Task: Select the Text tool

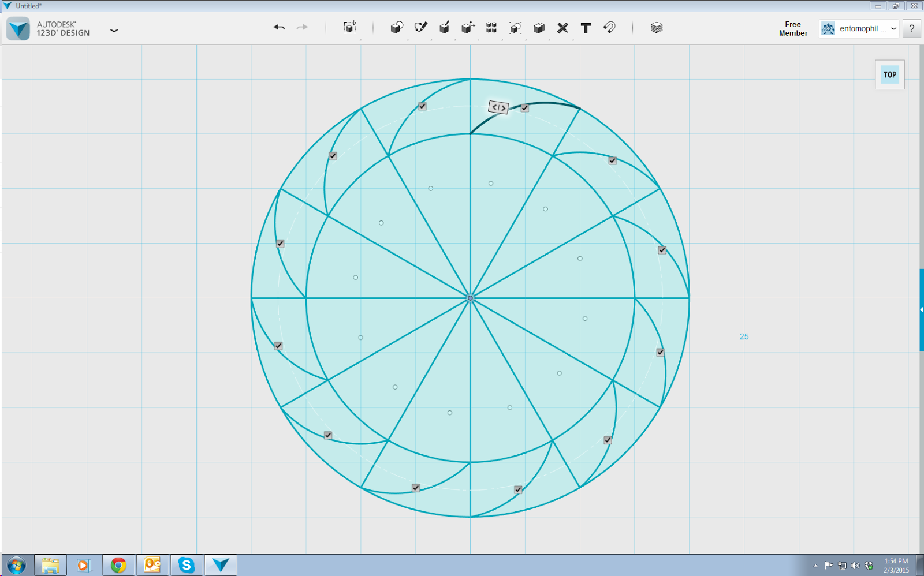Action: click(x=586, y=28)
